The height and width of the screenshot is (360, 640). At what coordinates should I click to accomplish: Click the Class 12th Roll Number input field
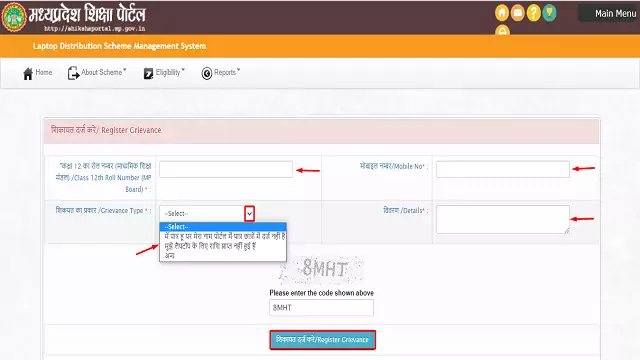click(226, 169)
